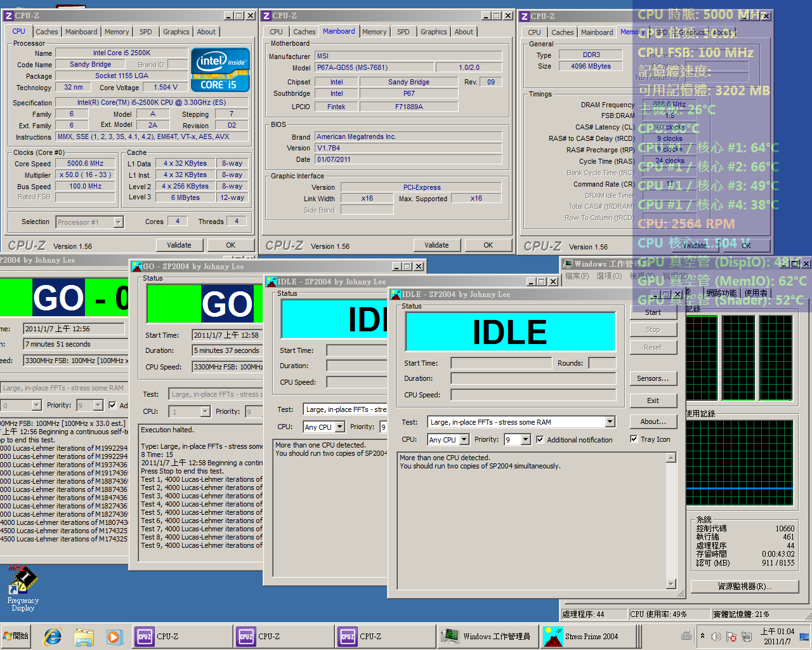
Task: Launch Windows Media Player from the taskbar
Action: click(114, 636)
